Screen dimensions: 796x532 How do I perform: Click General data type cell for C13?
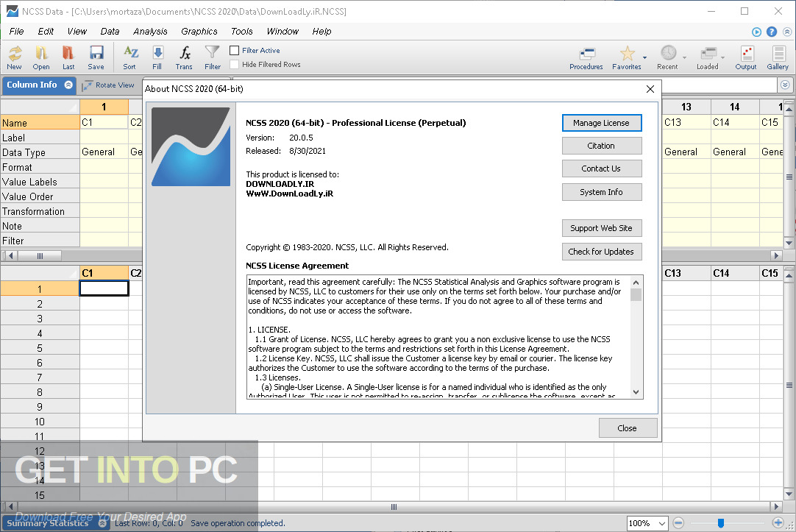tap(686, 152)
